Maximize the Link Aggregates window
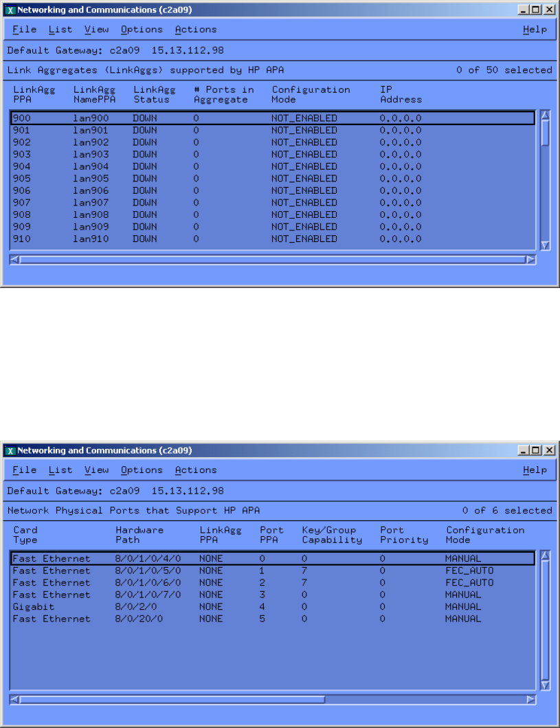The width and height of the screenshot is (560, 728). click(x=536, y=10)
